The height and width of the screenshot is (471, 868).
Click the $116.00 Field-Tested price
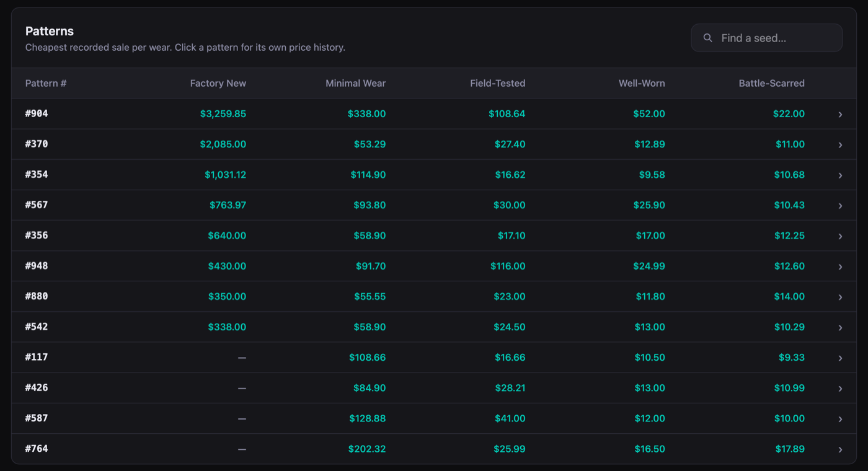pos(507,266)
